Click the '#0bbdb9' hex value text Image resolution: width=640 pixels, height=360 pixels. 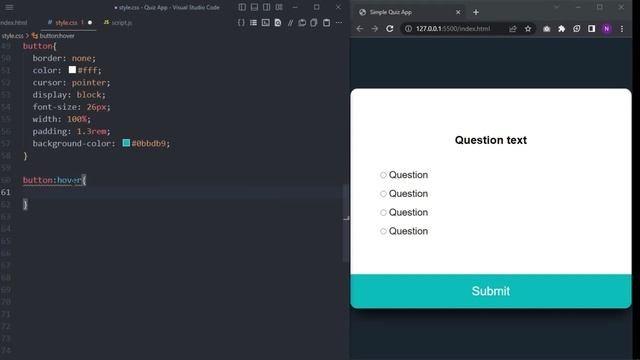149,143
